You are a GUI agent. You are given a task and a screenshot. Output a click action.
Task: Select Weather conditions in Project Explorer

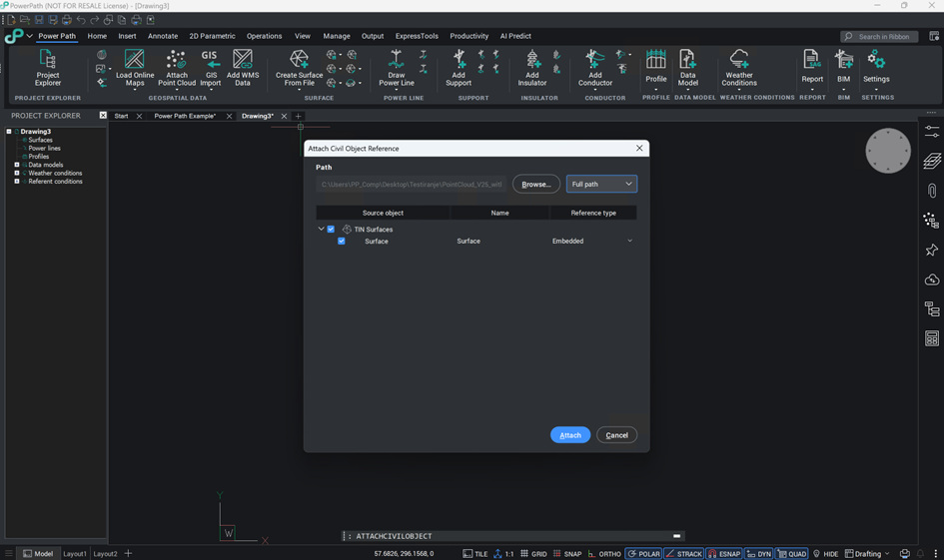point(55,174)
